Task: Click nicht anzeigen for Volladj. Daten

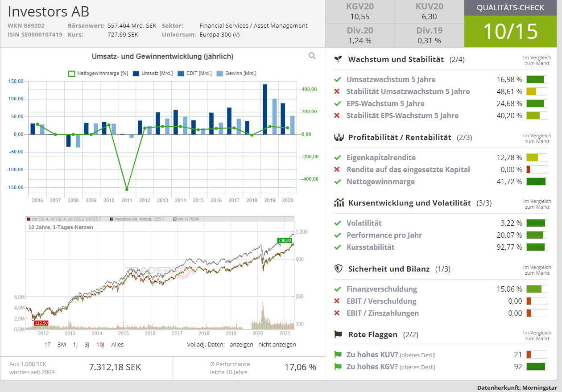Action: [277, 345]
